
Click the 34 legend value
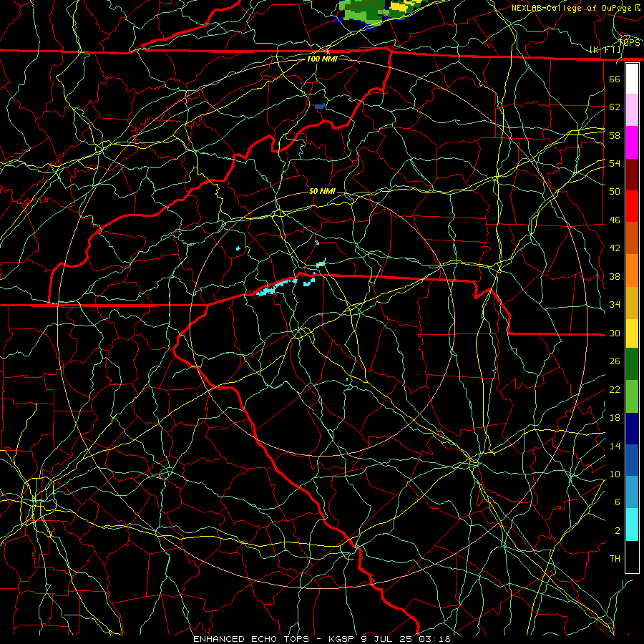615,305
